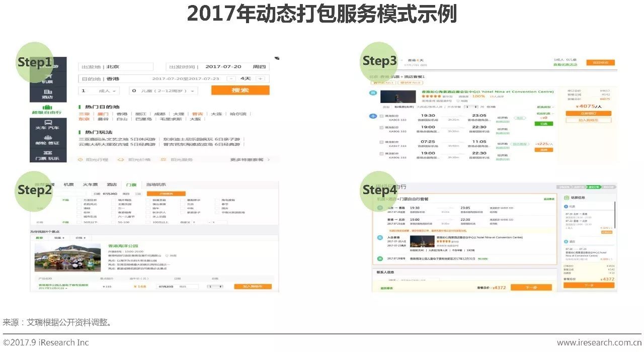Viewport: 644px width, 352px height.
Task: Open the 价格 sort dropdown in Step2
Action: [x=80, y=237]
